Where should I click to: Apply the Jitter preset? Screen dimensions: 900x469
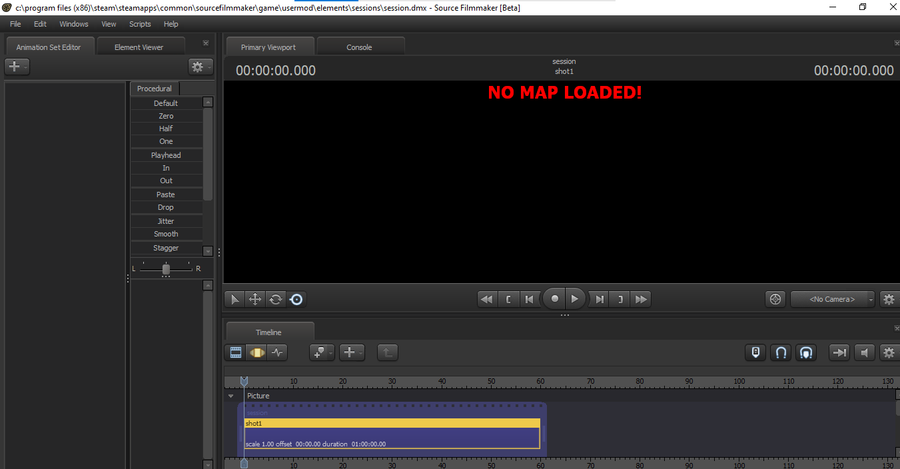(x=166, y=221)
